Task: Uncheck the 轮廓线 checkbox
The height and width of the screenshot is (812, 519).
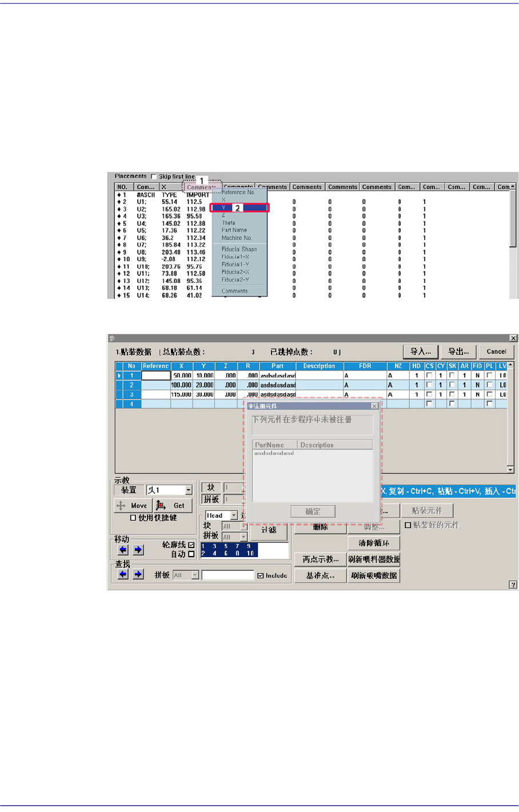Action: (x=191, y=545)
